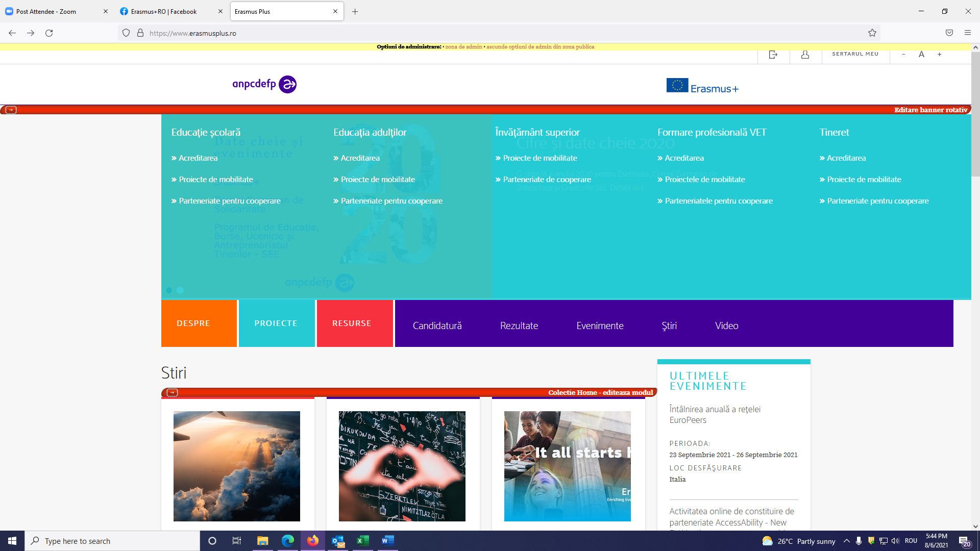Open Întâlnirea anuală a rețelei EuroPeers

pos(715,414)
